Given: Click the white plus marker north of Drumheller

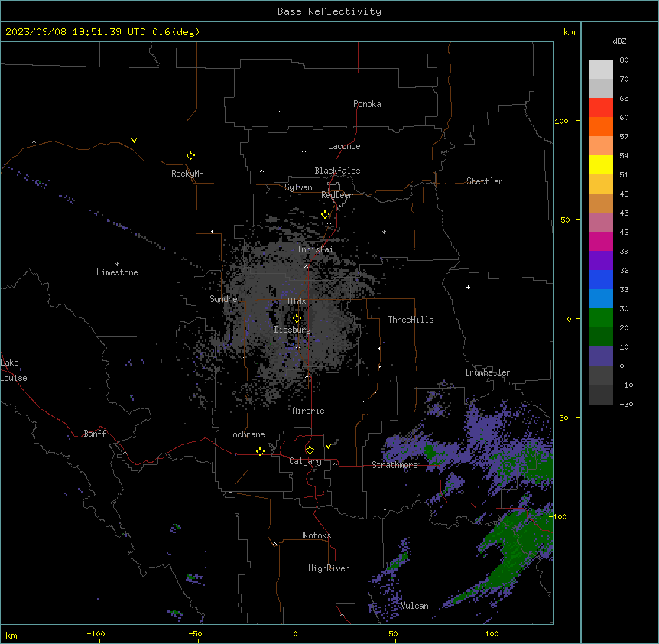Looking at the screenshot, I should tap(468, 287).
